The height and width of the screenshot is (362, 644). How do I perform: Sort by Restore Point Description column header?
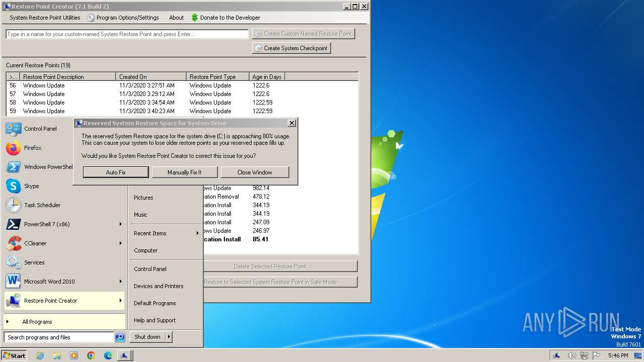pyautogui.click(x=67, y=77)
